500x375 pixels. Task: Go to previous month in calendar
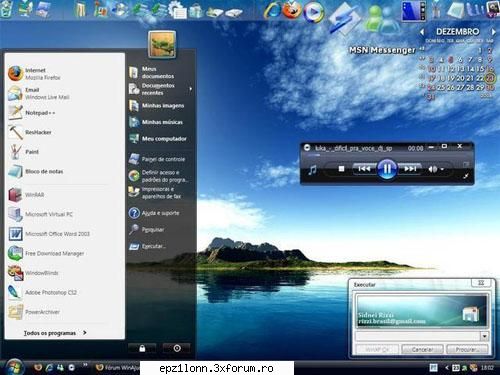point(422,32)
